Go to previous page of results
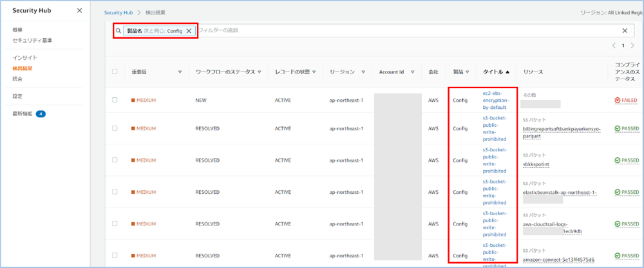 click(614, 46)
